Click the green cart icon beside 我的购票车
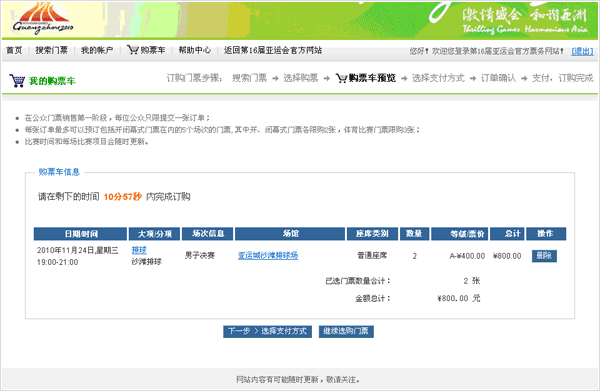The width and height of the screenshot is (600, 391). coord(17,81)
